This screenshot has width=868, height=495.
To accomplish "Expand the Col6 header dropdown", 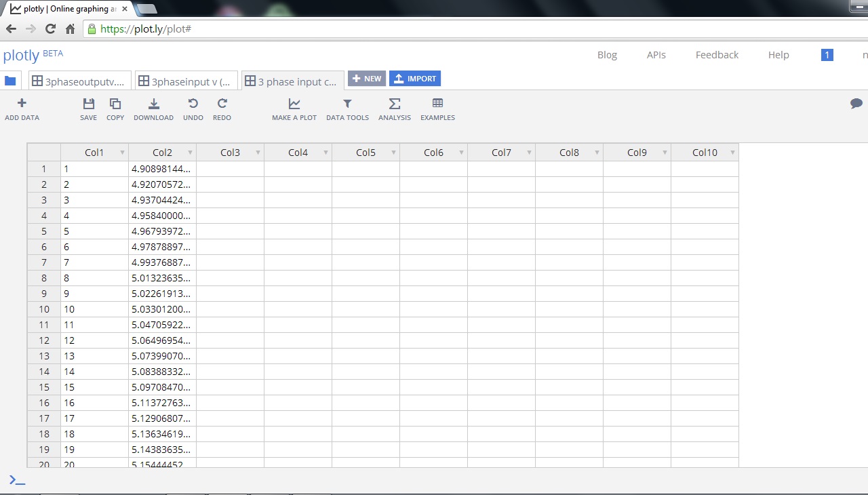I will point(461,153).
